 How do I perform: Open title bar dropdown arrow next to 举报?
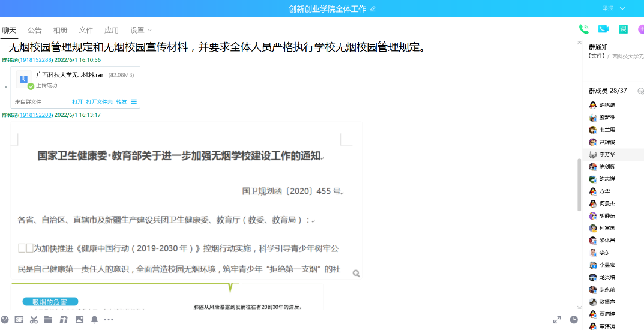pos(622,8)
